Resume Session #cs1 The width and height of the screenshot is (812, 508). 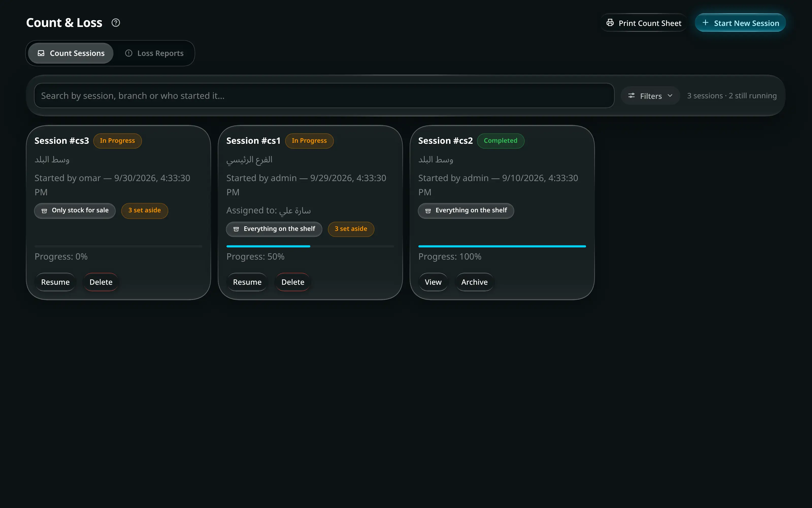tap(247, 282)
